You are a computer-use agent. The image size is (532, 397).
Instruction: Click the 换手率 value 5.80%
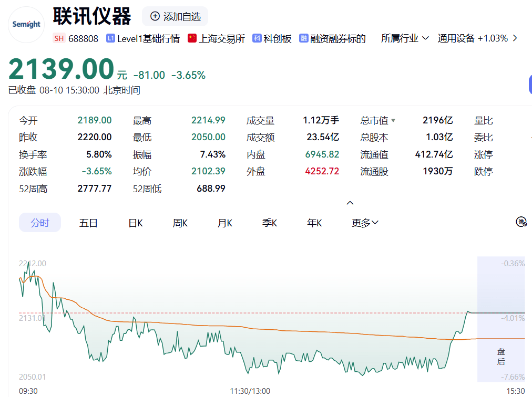click(99, 154)
